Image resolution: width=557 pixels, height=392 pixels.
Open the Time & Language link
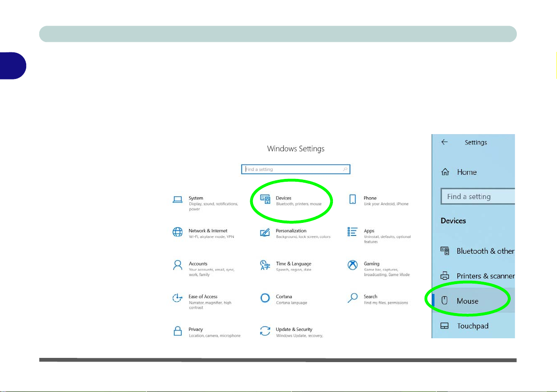tap(293, 264)
